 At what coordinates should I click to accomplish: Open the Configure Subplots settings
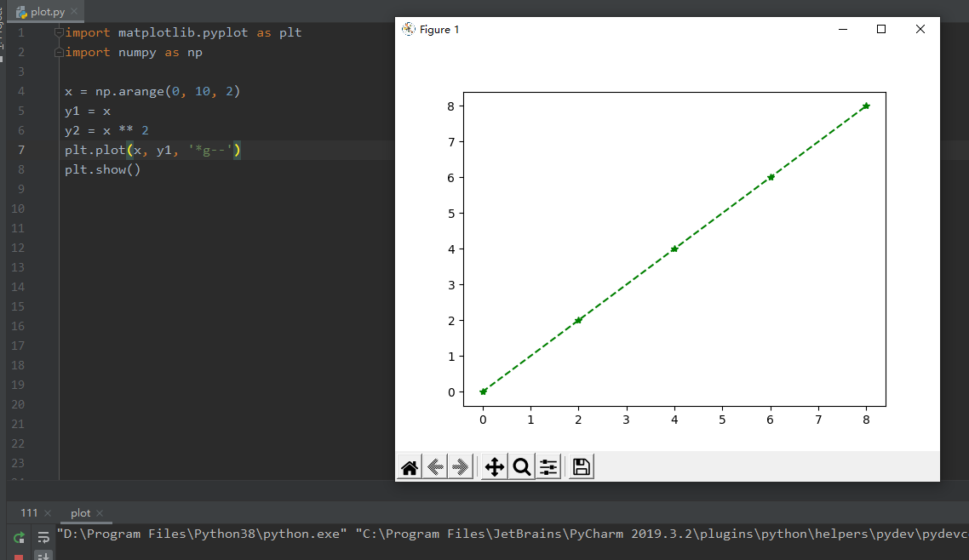[x=548, y=466]
